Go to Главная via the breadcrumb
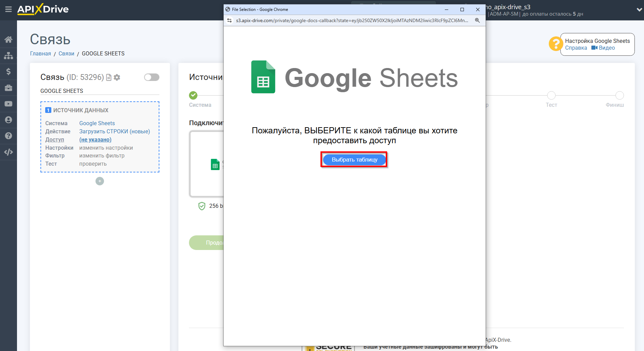Image resolution: width=644 pixels, height=351 pixels. coord(40,53)
